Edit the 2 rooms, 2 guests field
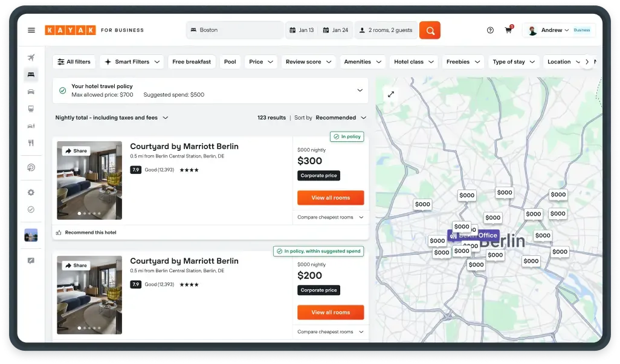 (386, 30)
